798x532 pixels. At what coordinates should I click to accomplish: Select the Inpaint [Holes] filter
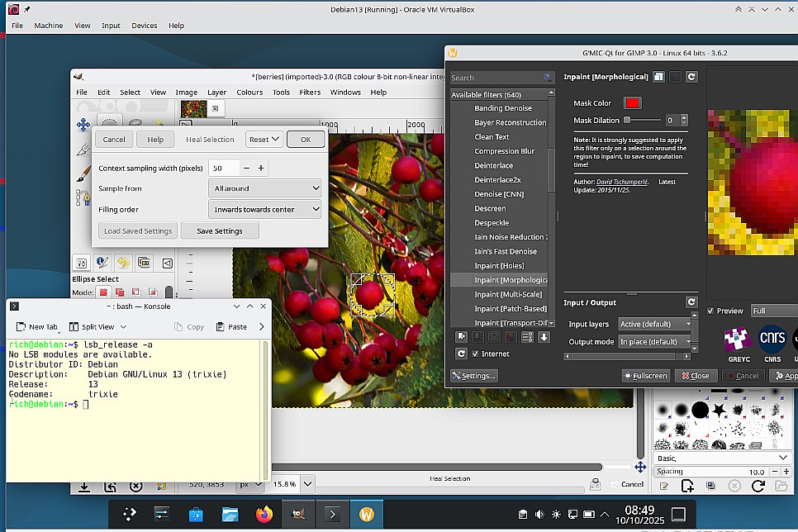click(x=498, y=266)
